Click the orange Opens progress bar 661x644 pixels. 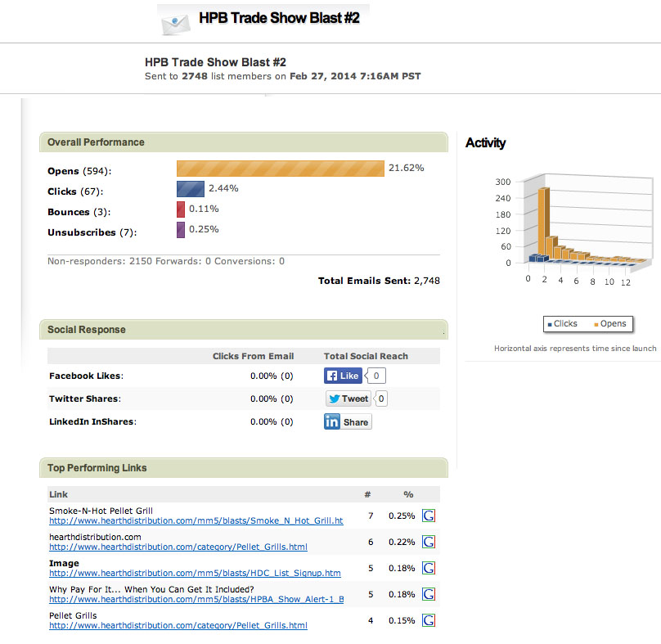coord(280,169)
